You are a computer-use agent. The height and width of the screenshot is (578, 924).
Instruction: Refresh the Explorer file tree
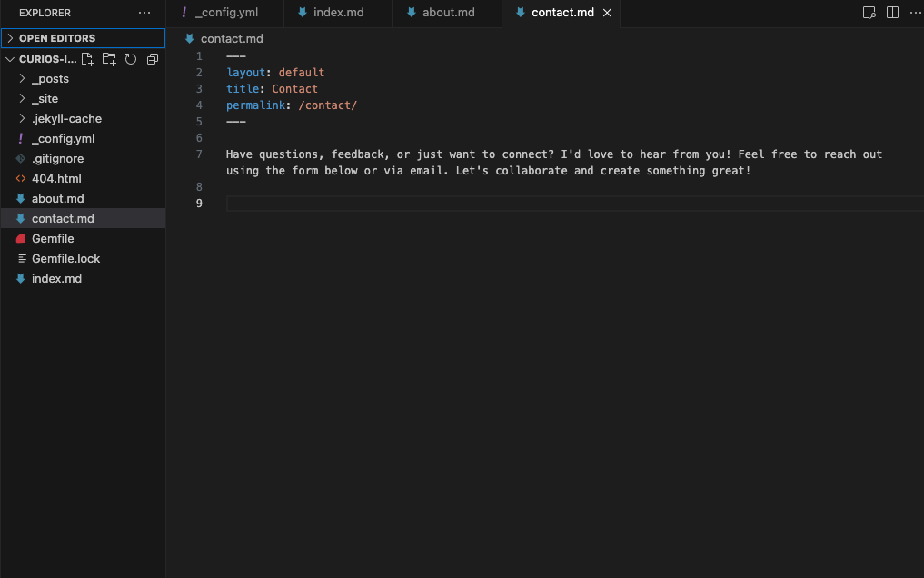pyautogui.click(x=131, y=58)
